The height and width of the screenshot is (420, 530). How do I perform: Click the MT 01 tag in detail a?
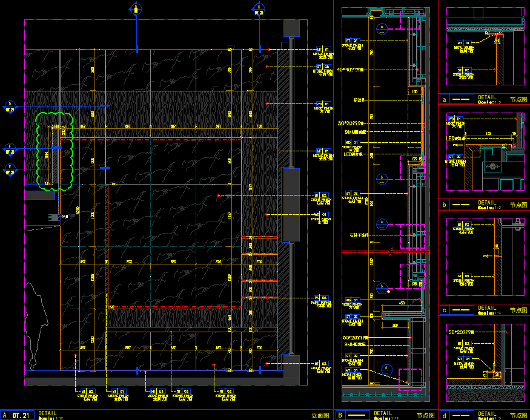click(464, 43)
